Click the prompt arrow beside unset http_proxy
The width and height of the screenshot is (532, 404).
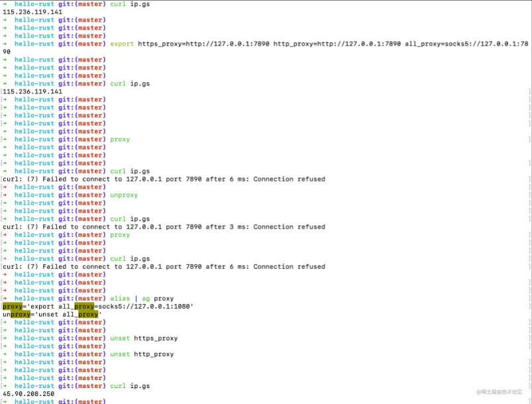coord(5,354)
